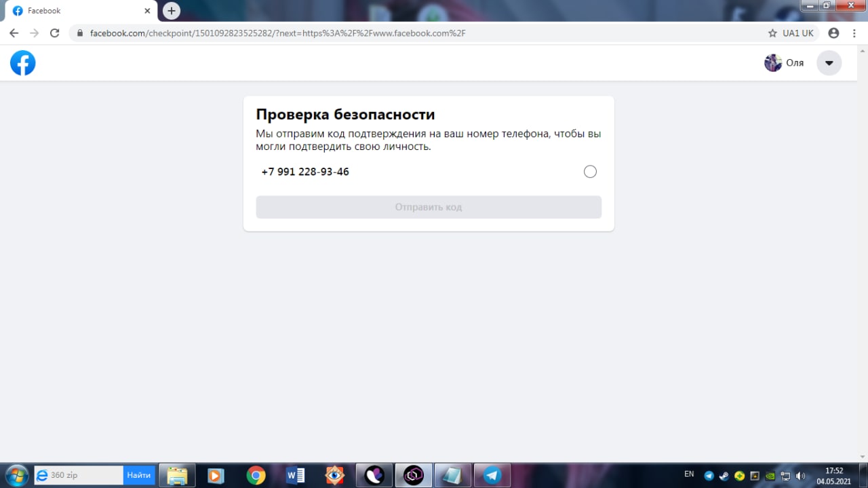Launch the media player taskbar icon
Image resolution: width=868 pixels, height=488 pixels.
216,475
